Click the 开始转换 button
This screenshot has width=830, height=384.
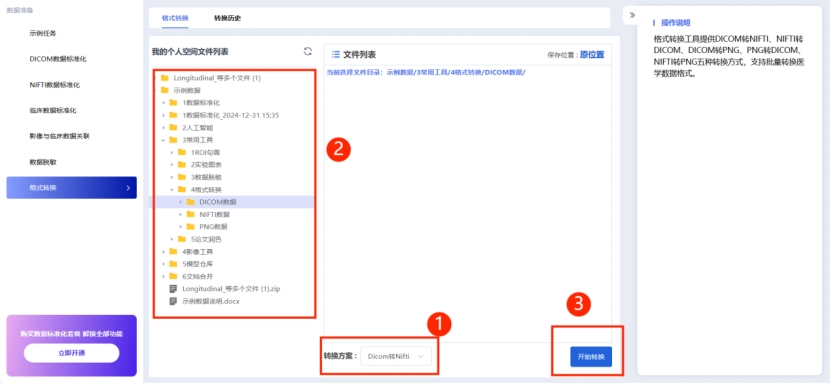click(591, 356)
